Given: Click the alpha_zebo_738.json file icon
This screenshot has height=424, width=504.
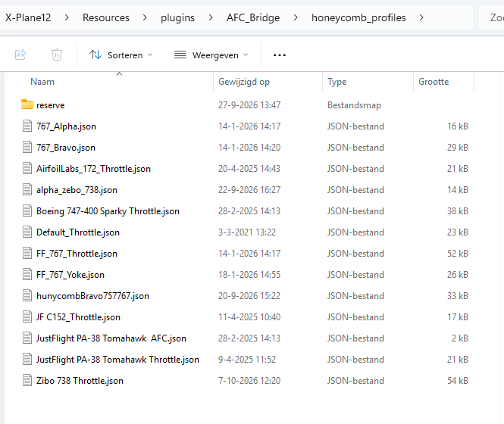Looking at the screenshot, I should point(27,189).
